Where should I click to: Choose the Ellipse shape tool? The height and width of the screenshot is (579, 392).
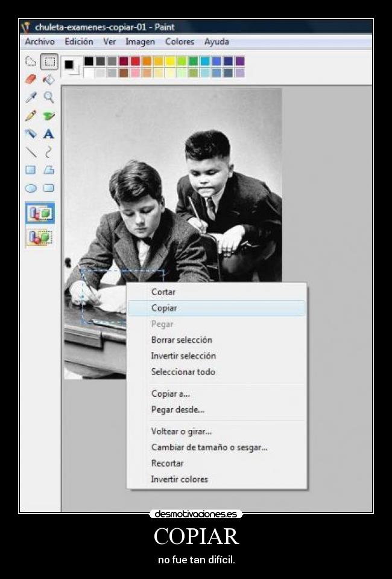[x=31, y=188]
